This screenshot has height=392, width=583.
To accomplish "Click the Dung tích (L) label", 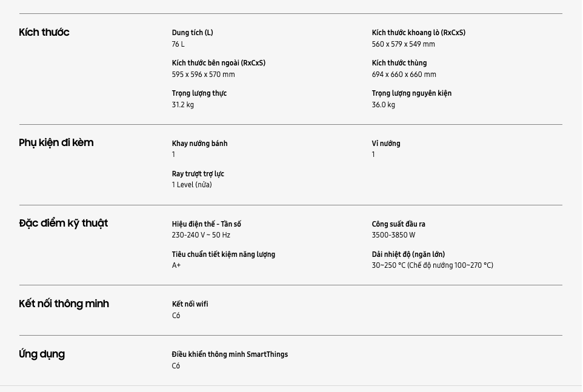I will (x=193, y=33).
